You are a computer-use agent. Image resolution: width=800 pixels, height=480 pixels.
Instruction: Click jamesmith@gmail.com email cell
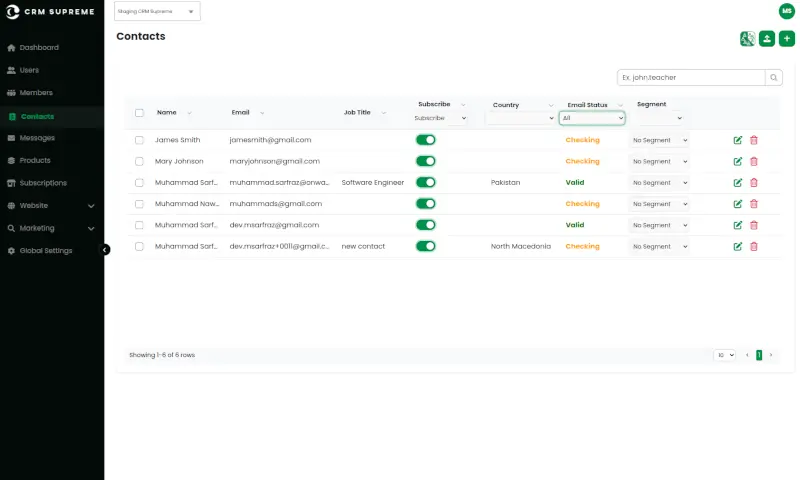(270, 140)
